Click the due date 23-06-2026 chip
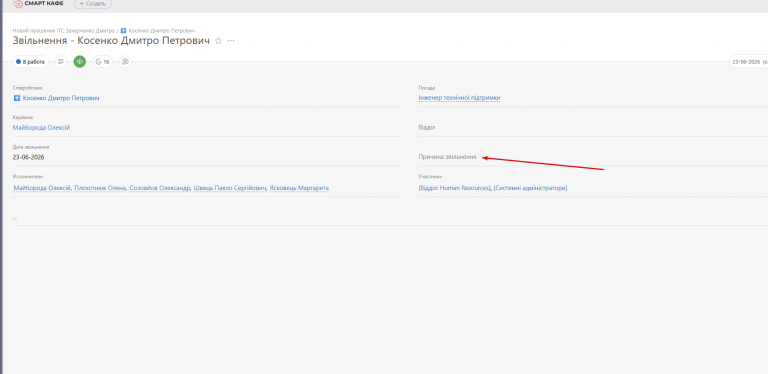The width and height of the screenshot is (768, 374). pyautogui.click(x=748, y=62)
